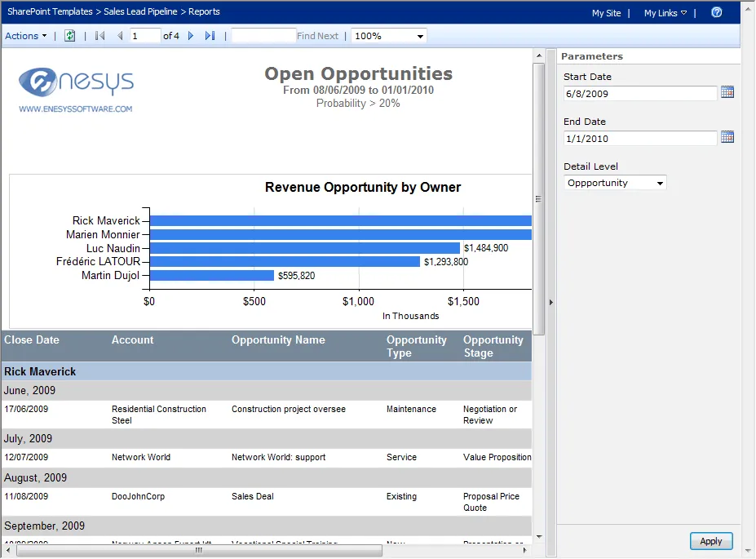Click the Find text search field

click(x=263, y=36)
